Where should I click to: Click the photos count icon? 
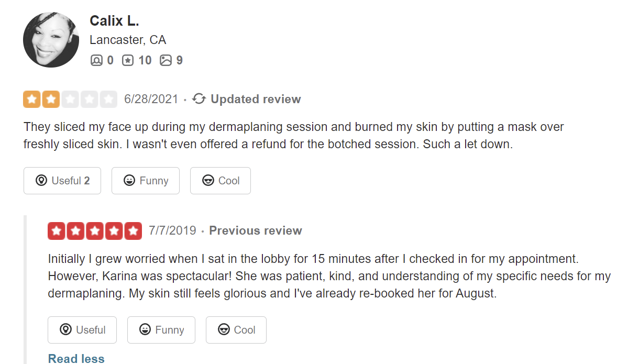point(166,60)
